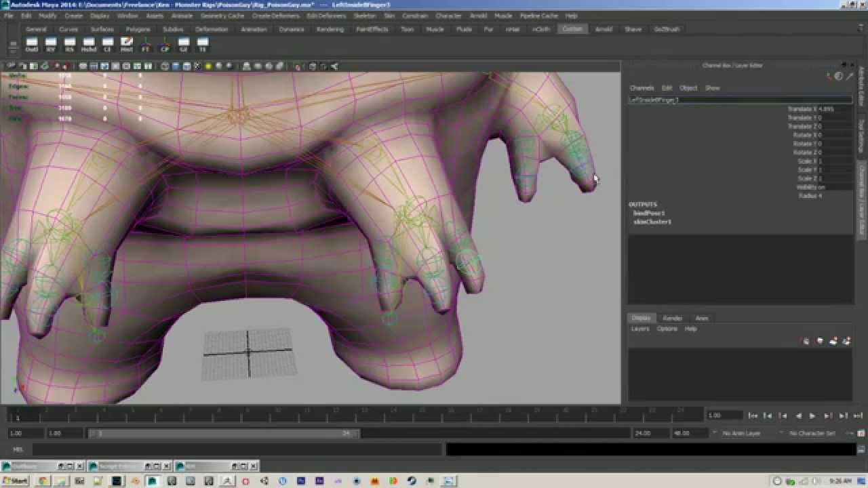Toggle wireframe-on-shaded cube icon in viewport toolbar
This screenshot has width=868, height=488.
(x=186, y=66)
